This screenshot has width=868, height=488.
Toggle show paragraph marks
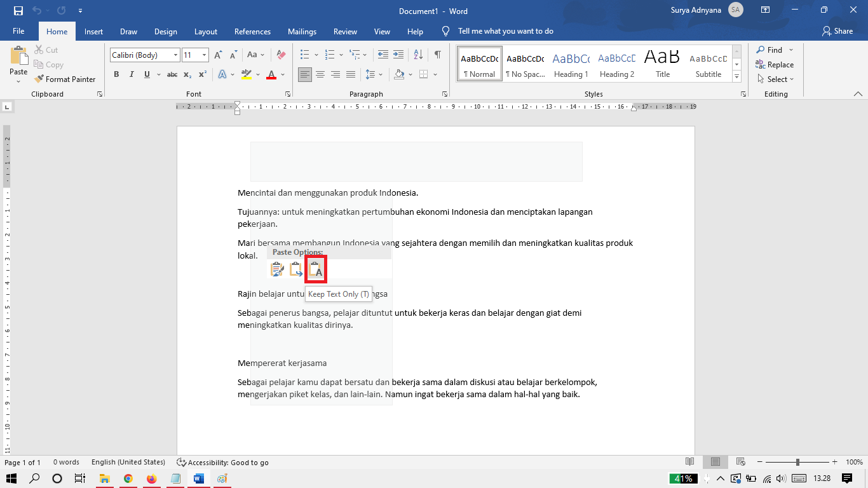438,55
